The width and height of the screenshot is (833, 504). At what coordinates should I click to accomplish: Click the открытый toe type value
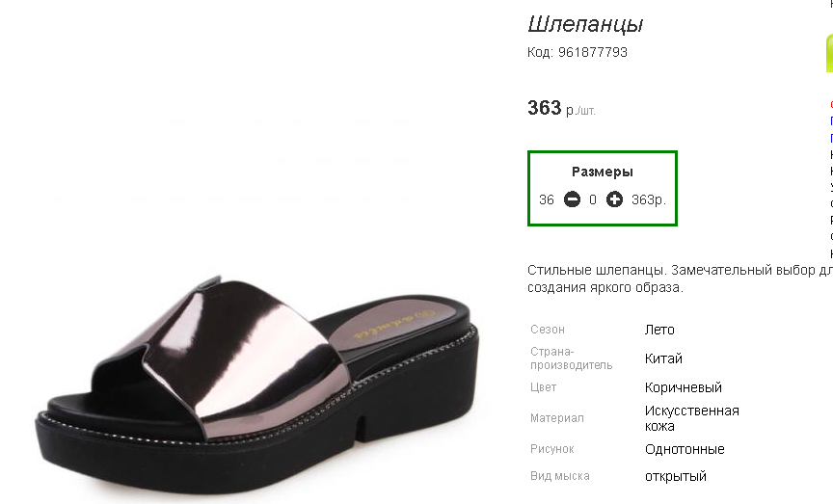pos(676,476)
